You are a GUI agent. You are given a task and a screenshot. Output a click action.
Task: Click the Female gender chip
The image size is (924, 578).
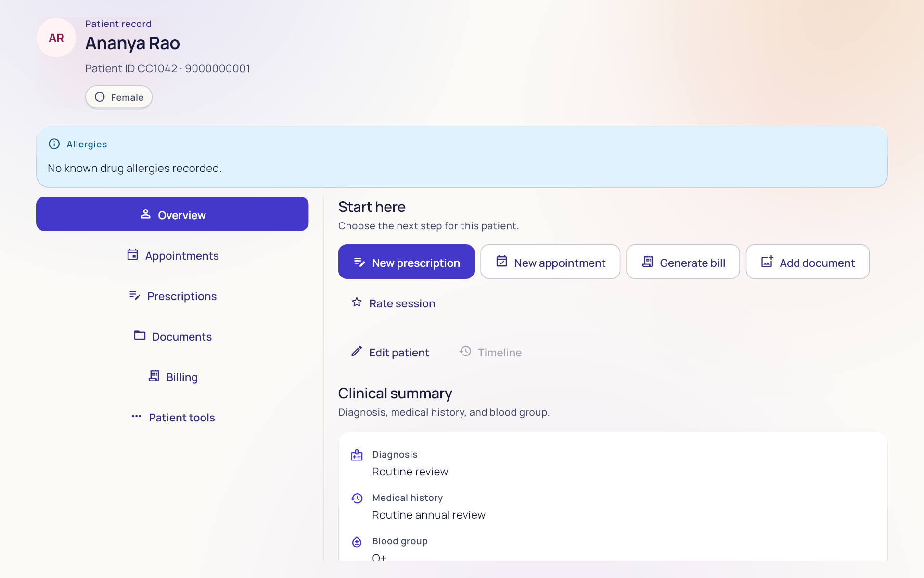pyautogui.click(x=119, y=97)
